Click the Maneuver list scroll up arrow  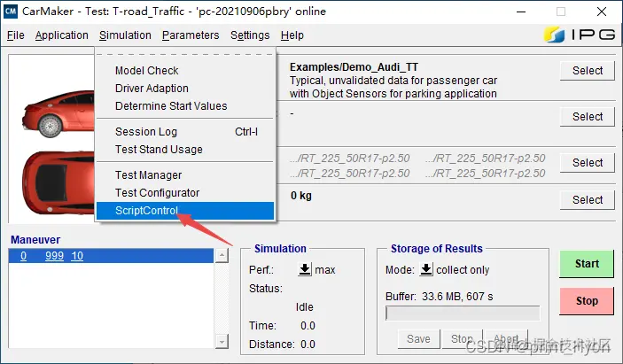coord(222,255)
